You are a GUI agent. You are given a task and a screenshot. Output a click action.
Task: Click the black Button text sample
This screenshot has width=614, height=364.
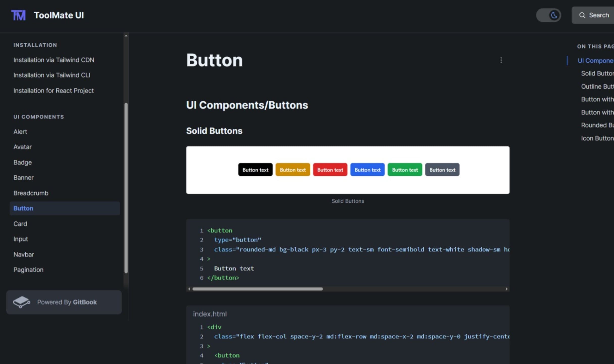[255, 170]
